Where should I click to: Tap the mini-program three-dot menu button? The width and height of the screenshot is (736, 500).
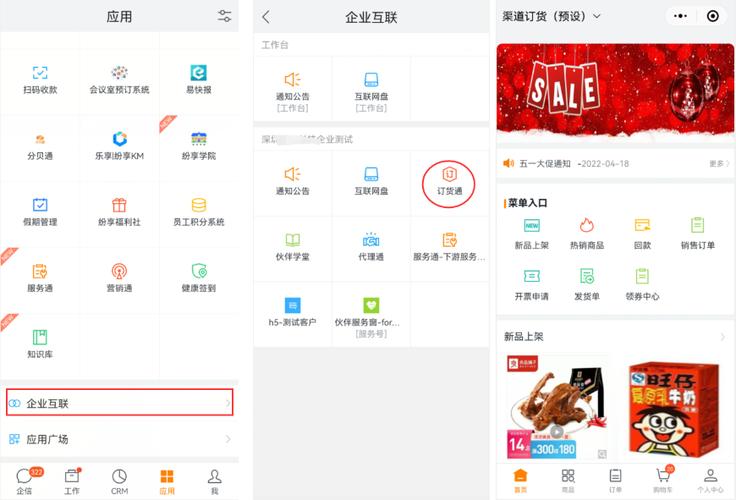[x=682, y=16]
